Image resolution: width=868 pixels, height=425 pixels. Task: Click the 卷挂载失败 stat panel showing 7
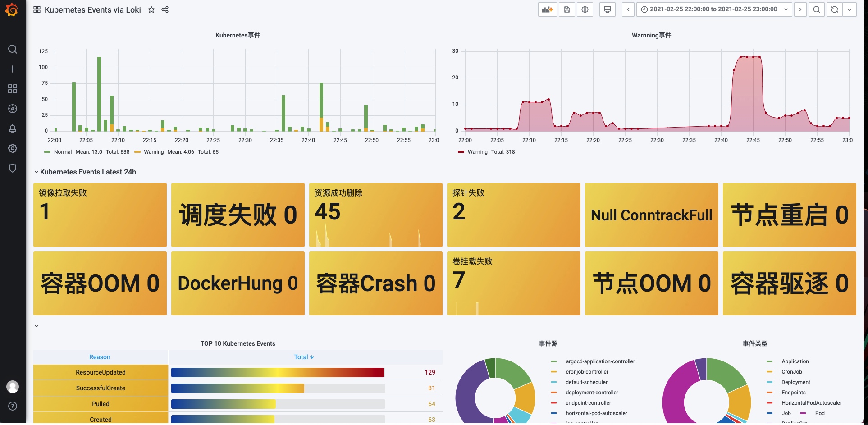(x=514, y=283)
